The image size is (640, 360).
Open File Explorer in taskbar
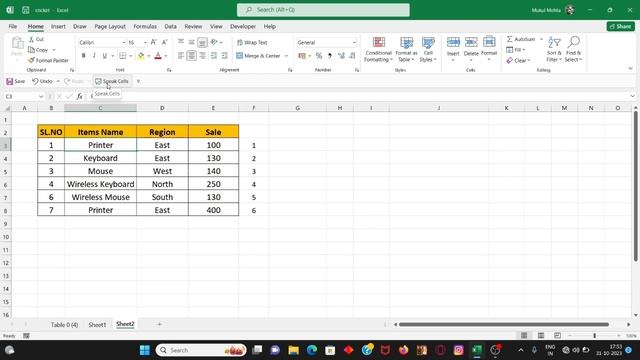point(293,350)
